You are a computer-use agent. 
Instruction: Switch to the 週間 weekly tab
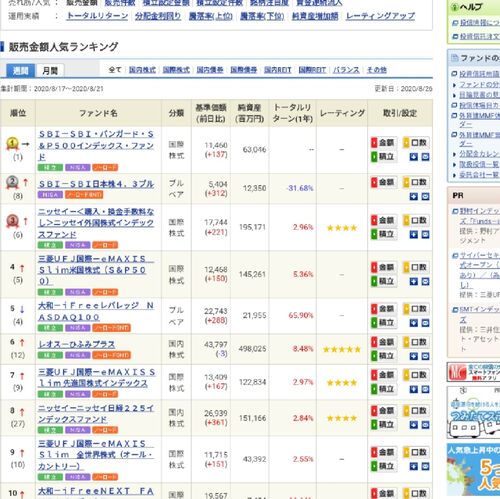[x=20, y=70]
